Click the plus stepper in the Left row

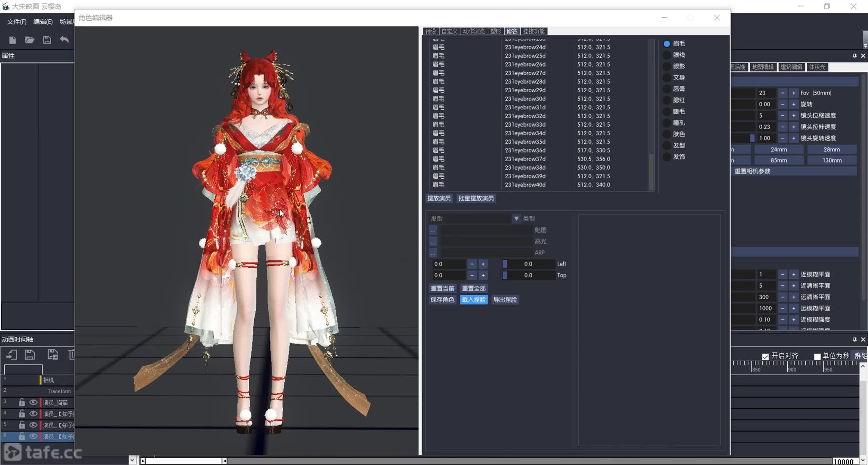pyautogui.click(x=483, y=264)
